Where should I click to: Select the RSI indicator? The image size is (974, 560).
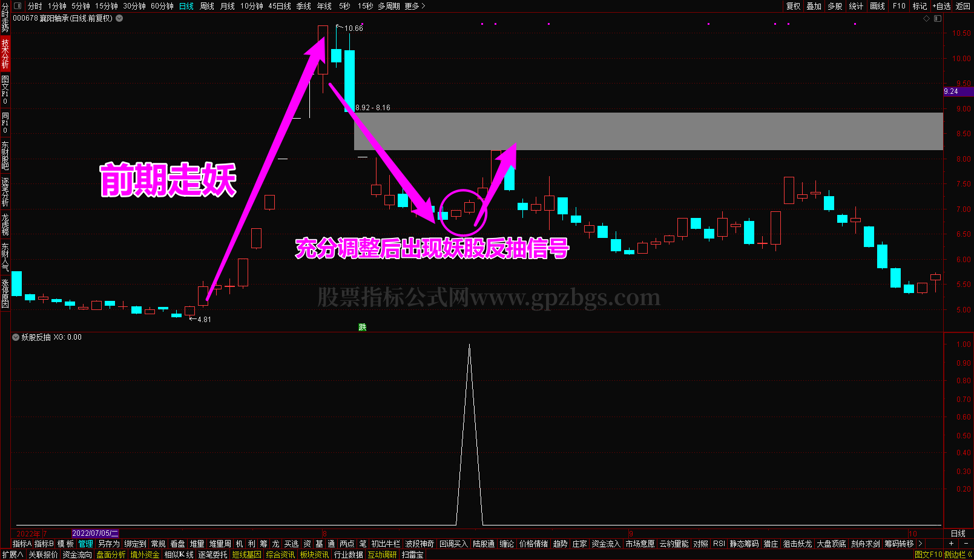719,544
